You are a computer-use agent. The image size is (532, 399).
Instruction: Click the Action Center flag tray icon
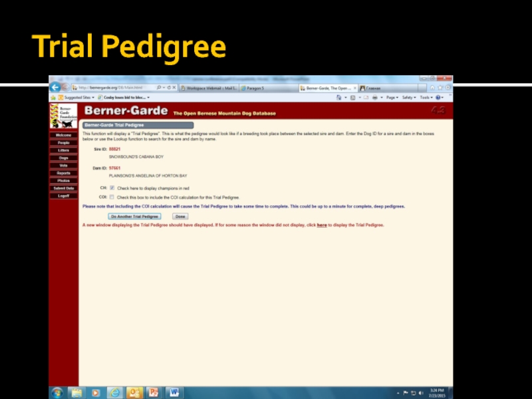coord(406,393)
